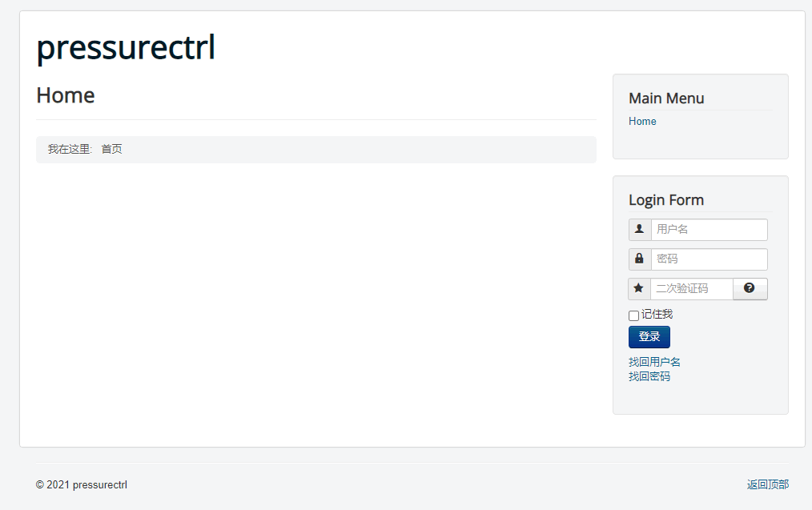Click the 登录 login button
Viewport: 812px width, 510px height.
tap(649, 336)
